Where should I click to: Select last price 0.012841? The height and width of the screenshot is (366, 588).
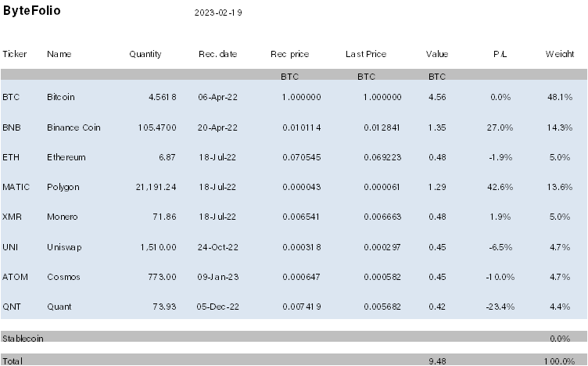tap(382, 127)
